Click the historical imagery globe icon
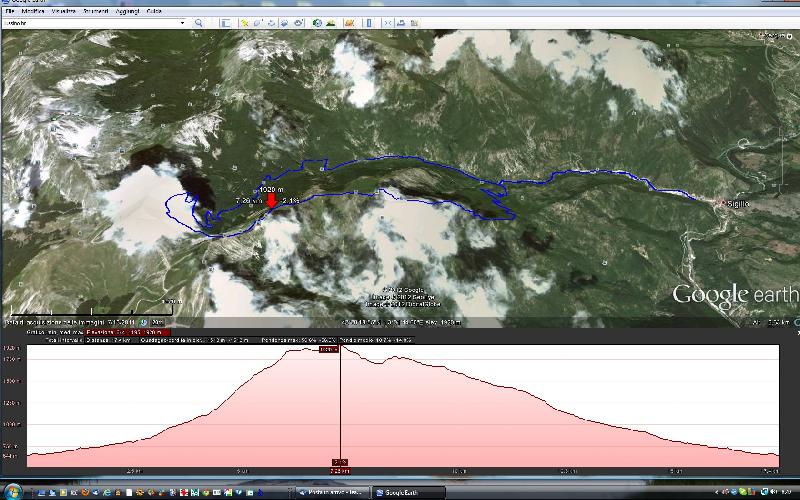The image size is (800, 500). (317, 23)
